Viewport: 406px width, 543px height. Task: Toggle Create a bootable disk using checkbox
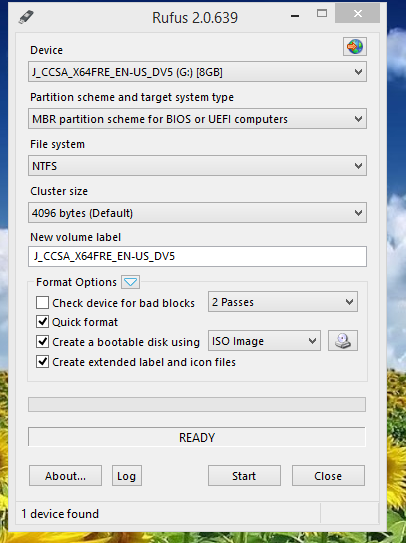(x=42, y=342)
